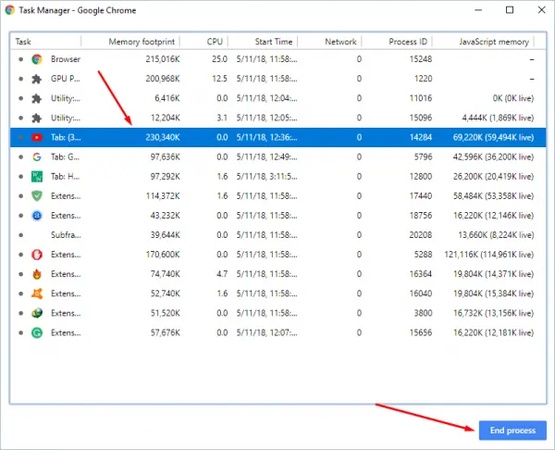Click the Google G icon in the tab row

(37, 157)
